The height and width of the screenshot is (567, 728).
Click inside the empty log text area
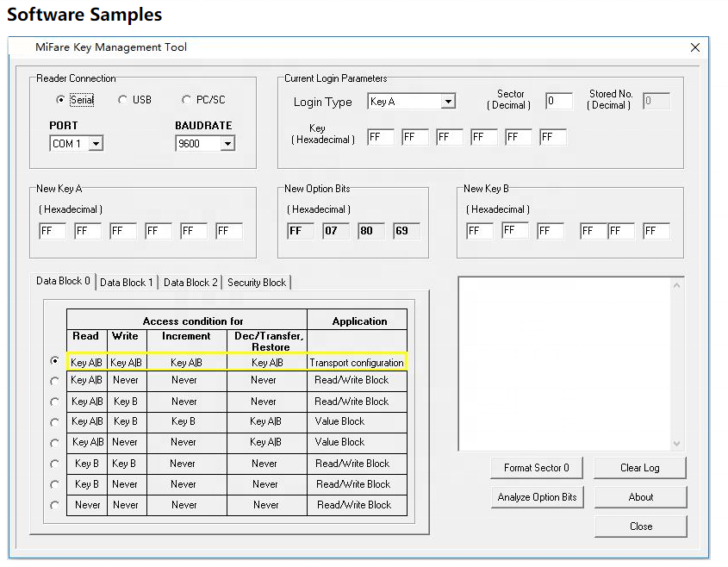[564, 364]
